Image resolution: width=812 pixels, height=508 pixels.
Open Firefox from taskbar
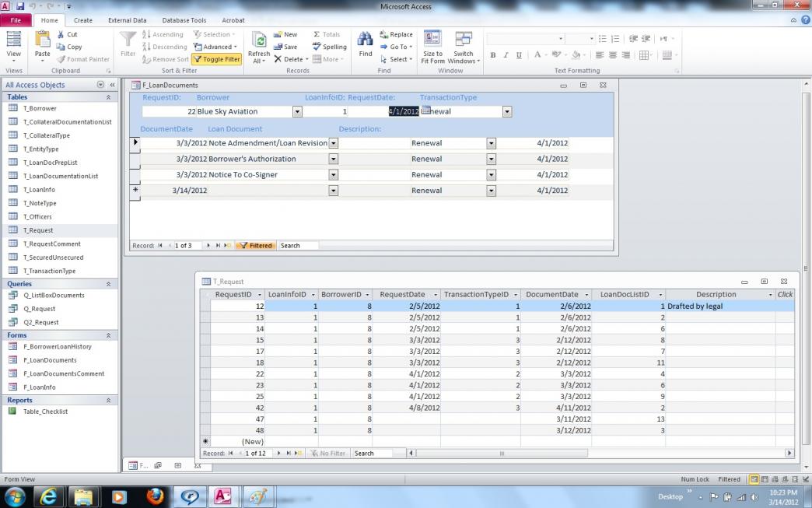pos(154,497)
